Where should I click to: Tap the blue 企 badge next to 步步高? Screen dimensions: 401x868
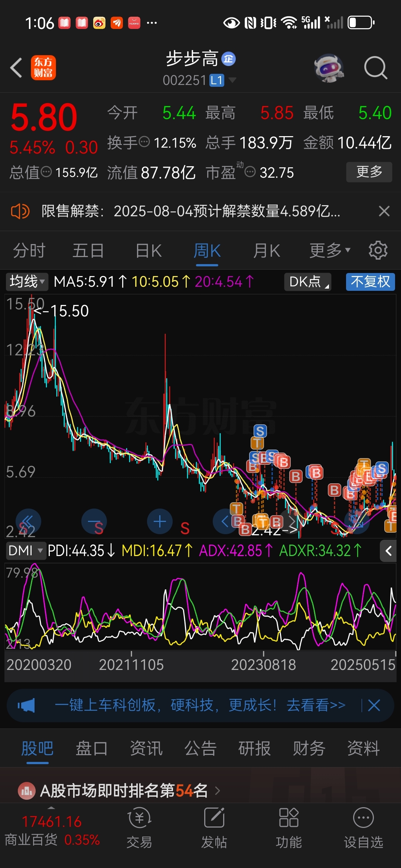click(229, 59)
